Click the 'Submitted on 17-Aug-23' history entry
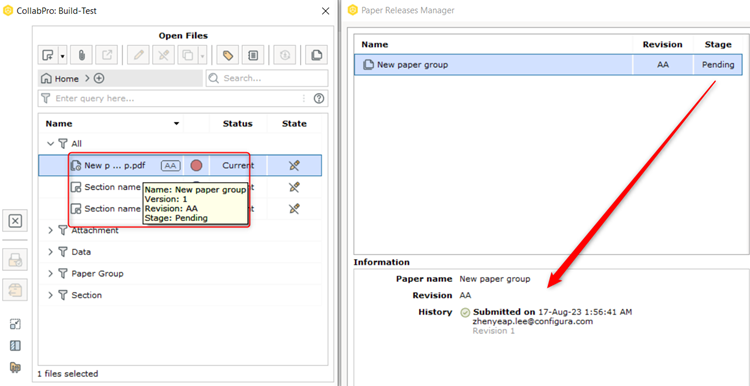This screenshot has width=750, height=386. 552,312
